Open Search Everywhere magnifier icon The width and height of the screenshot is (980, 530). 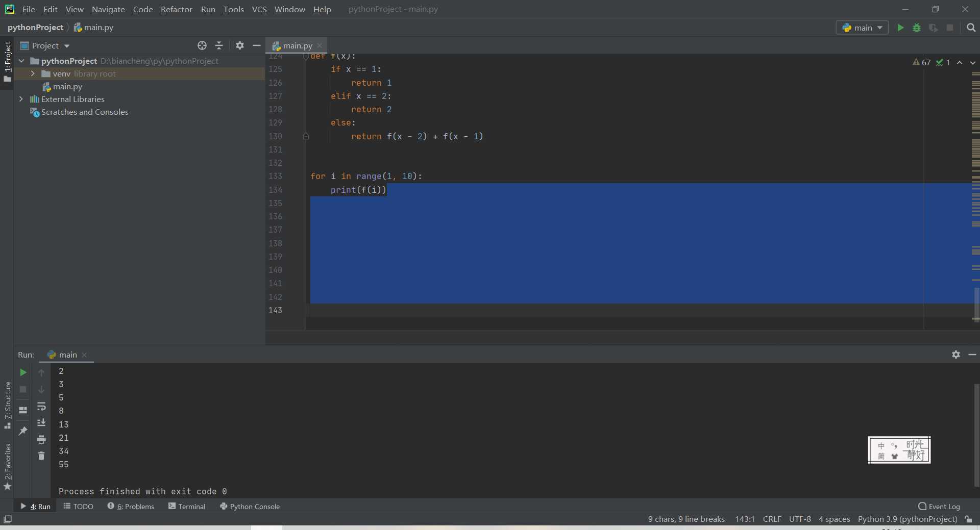point(971,28)
